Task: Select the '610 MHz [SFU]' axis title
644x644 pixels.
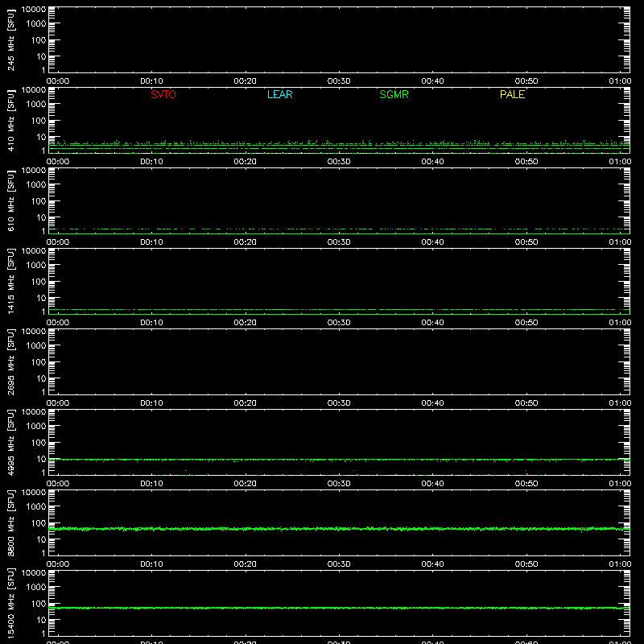Action: click(x=10, y=201)
